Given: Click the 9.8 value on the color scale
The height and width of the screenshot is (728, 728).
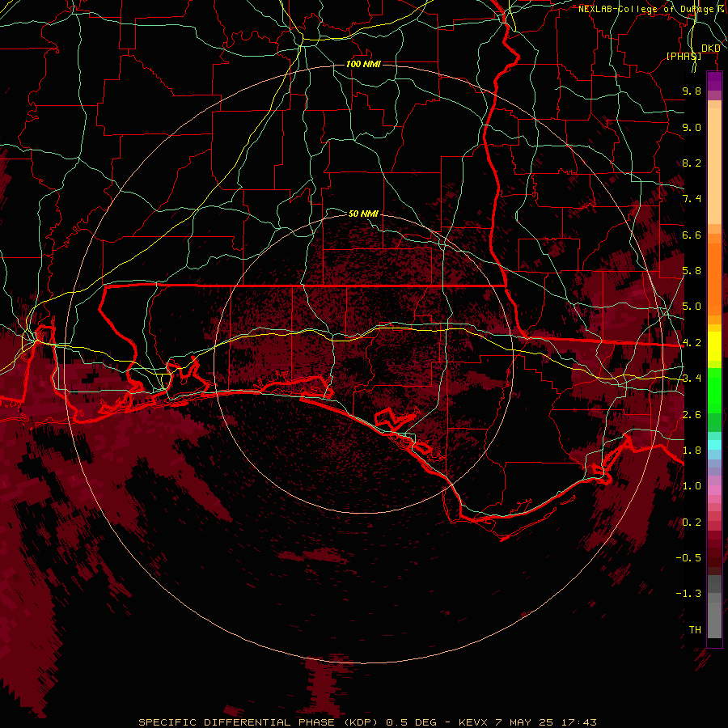Looking at the screenshot, I should [692, 91].
